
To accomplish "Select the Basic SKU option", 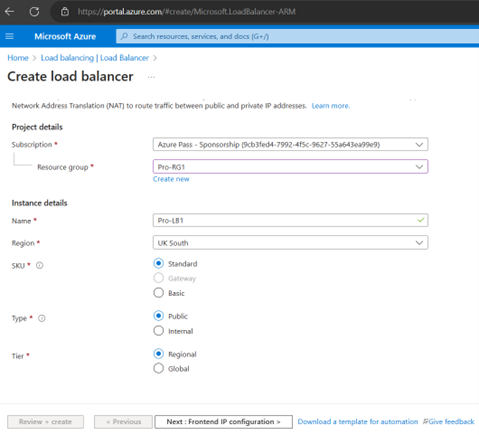I will (159, 293).
